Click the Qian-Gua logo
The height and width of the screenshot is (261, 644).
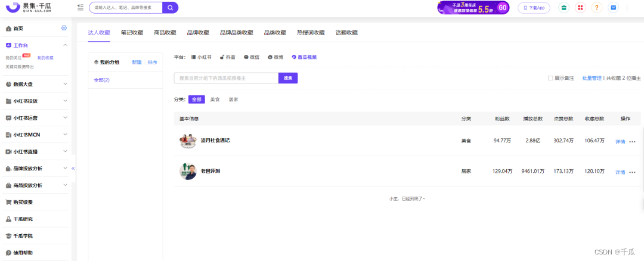(x=30, y=7)
